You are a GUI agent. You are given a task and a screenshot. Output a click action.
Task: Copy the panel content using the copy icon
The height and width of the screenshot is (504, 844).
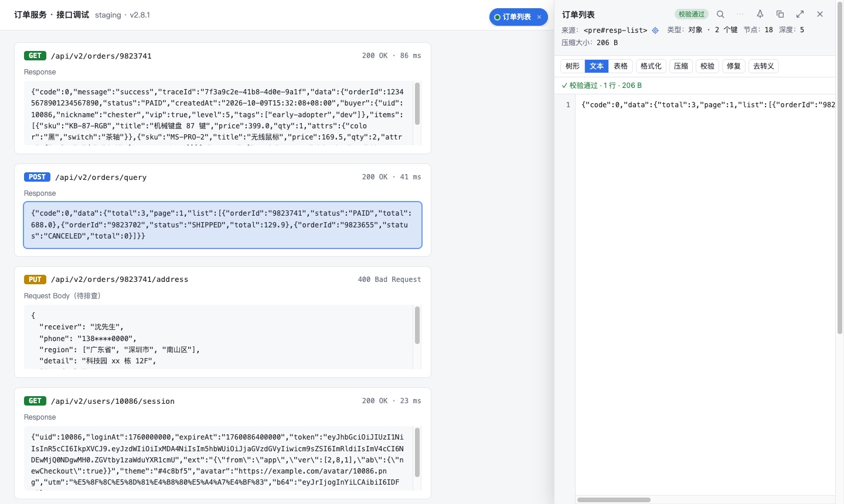(x=780, y=14)
